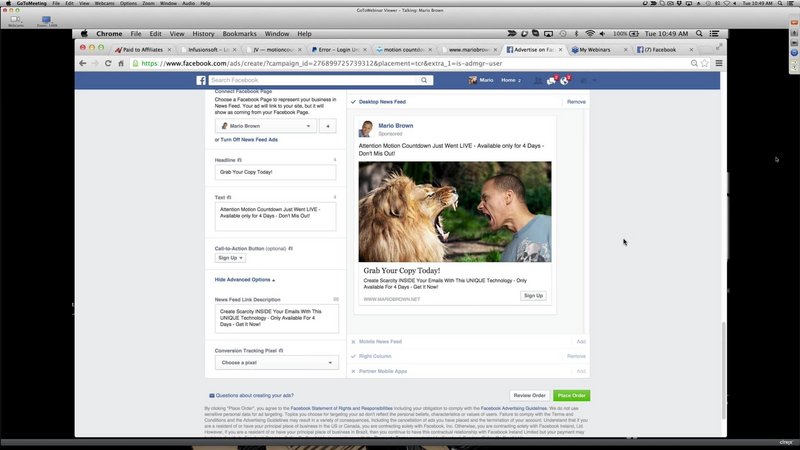The image size is (800, 450).
Task: Click the Headline input field
Action: (275, 172)
